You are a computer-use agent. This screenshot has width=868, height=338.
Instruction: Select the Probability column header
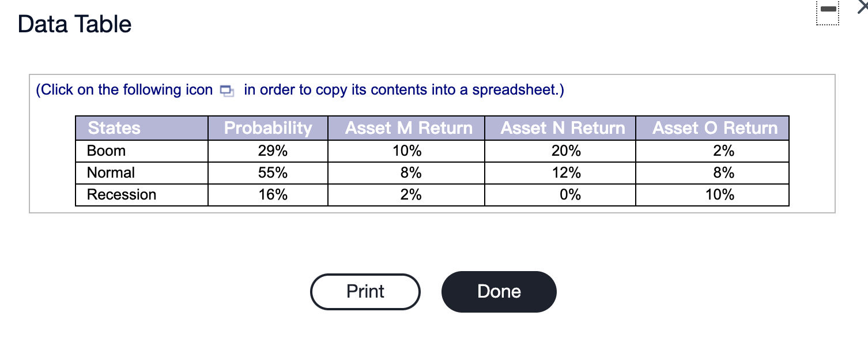click(267, 128)
